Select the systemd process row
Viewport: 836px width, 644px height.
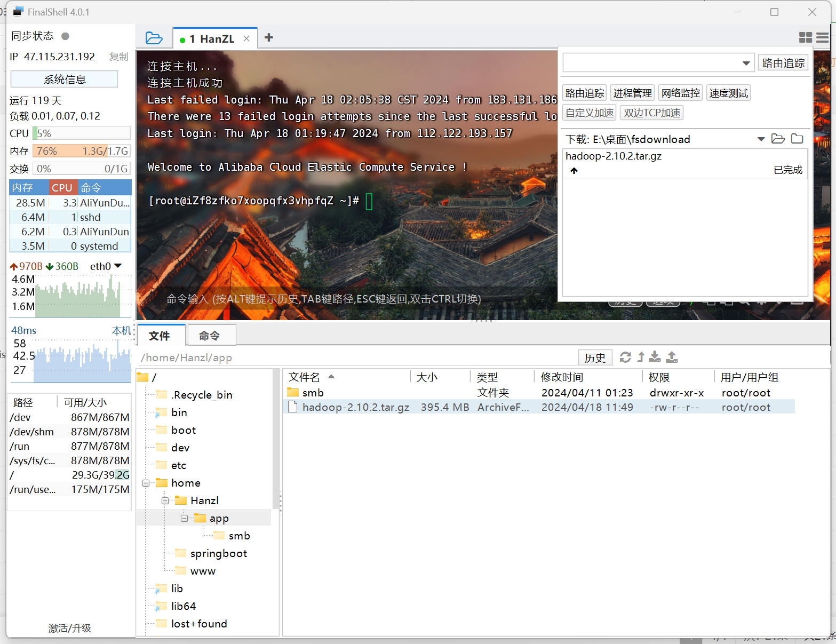pyautogui.click(x=70, y=246)
